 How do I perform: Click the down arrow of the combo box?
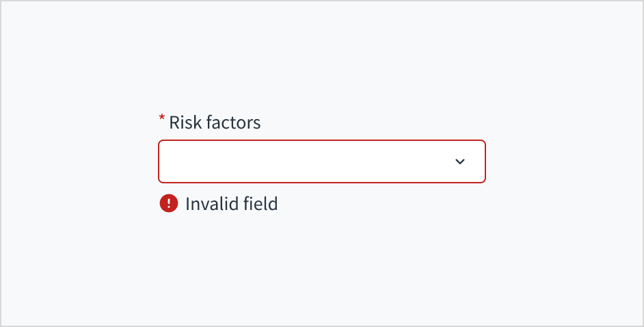point(460,161)
